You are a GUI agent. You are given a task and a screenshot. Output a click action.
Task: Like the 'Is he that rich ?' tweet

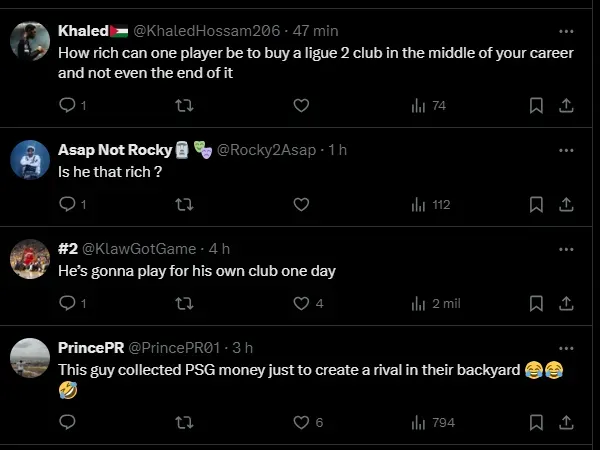click(301, 204)
